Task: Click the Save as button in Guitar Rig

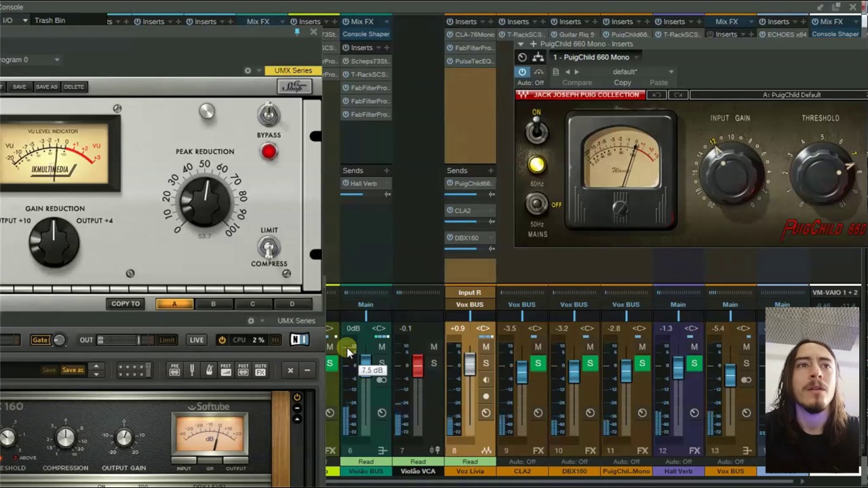Action: pyautogui.click(x=73, y=370)
